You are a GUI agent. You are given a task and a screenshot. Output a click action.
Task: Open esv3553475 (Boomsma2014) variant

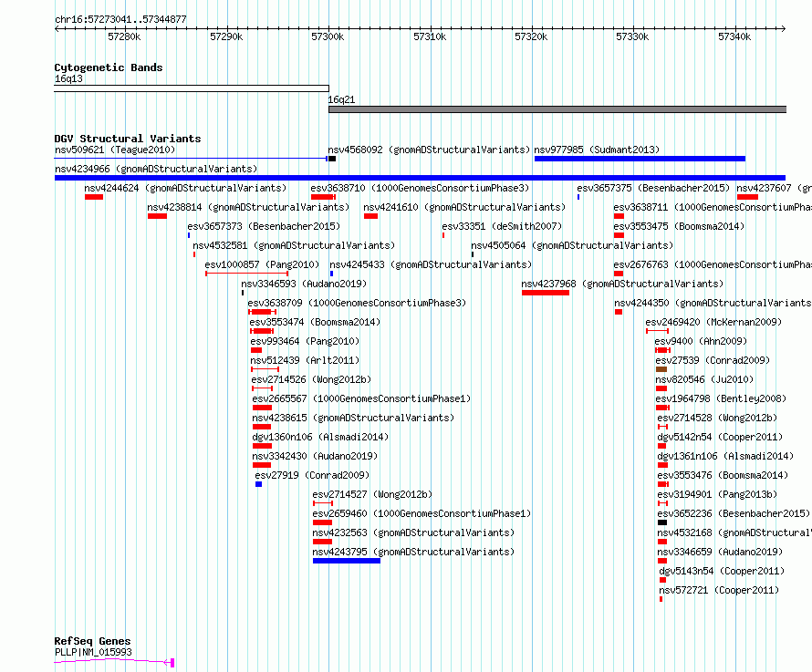[679, 226]
